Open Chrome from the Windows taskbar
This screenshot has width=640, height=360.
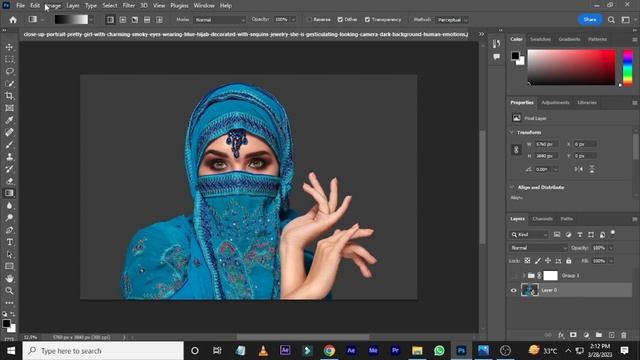tap(329, 351)
